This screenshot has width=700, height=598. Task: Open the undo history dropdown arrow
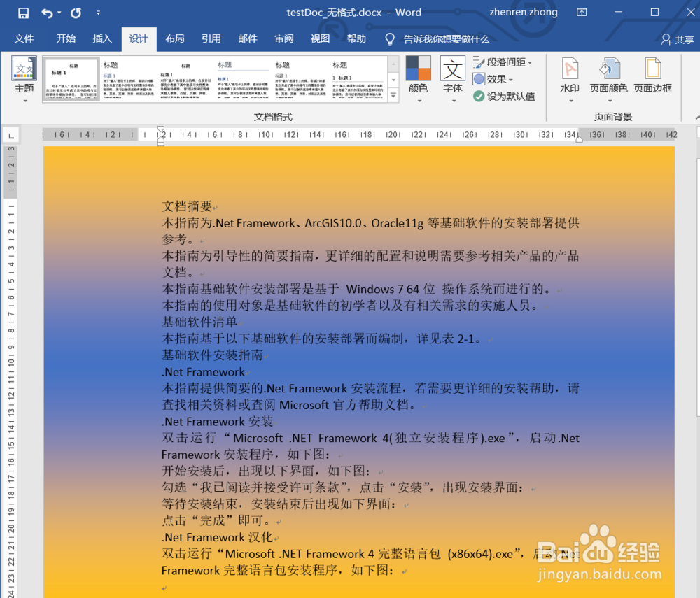tap(59, 13)
